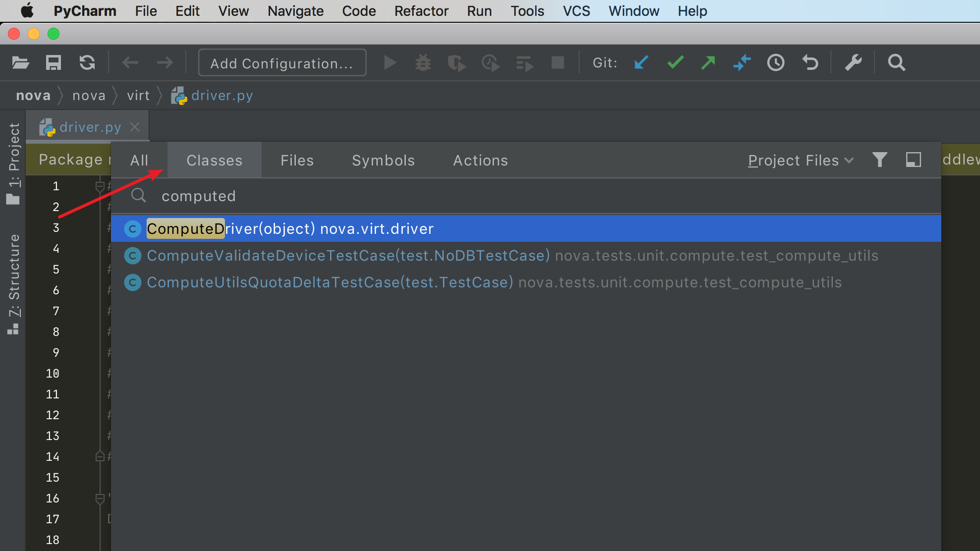
Task: Toggle open in find tool window icon
Action: 913,160
